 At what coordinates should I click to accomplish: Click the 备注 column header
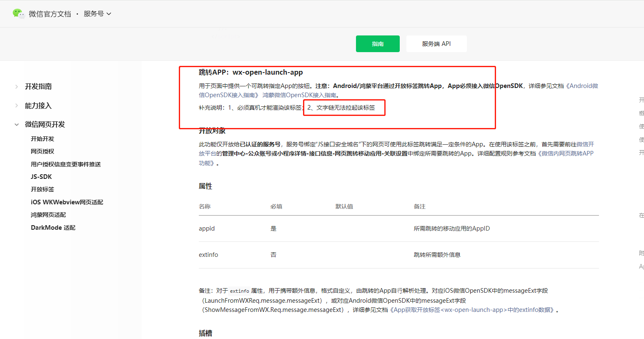pos(420,206)
